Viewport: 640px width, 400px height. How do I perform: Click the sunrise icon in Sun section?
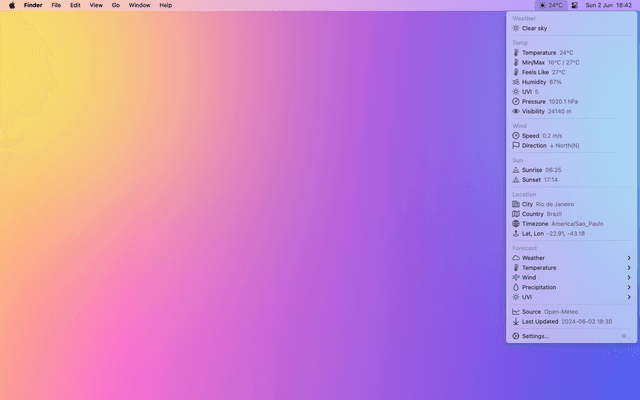click(516, 170)
